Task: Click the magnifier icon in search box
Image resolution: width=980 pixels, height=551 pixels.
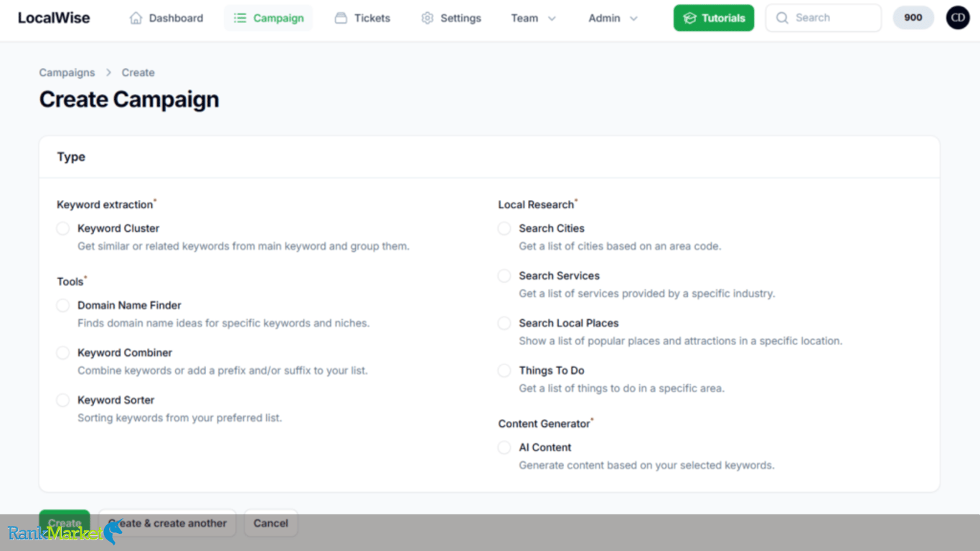Action: point(783,18)
